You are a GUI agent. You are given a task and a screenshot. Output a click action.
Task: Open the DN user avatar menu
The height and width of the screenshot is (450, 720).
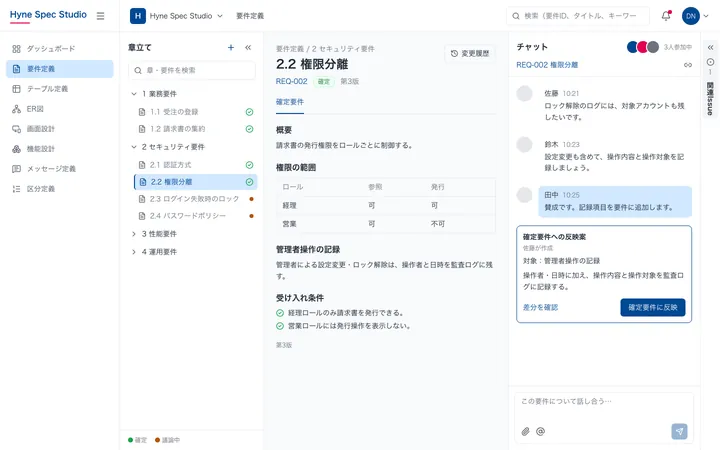[695, 16]
